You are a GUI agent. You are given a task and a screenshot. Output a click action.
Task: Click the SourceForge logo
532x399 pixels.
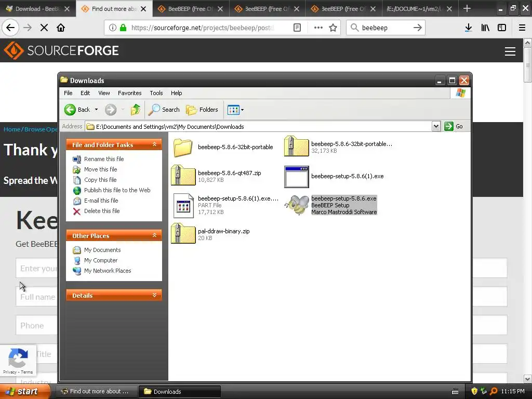click(61, 50)
